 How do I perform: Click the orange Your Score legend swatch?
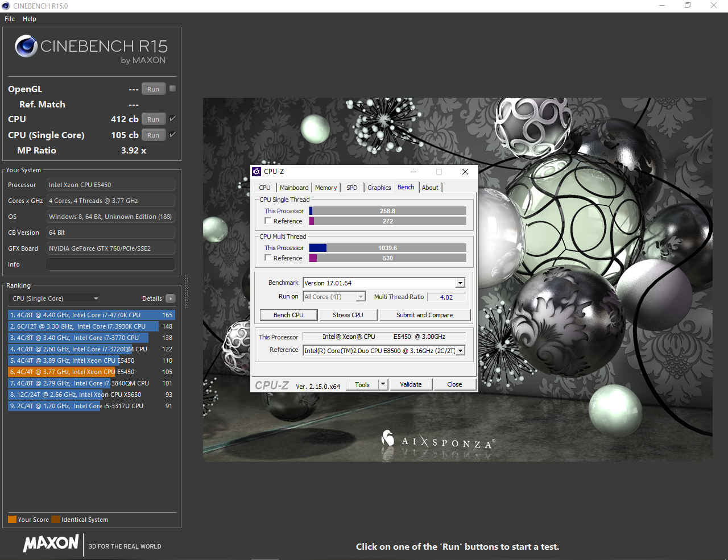pos(12,520)
